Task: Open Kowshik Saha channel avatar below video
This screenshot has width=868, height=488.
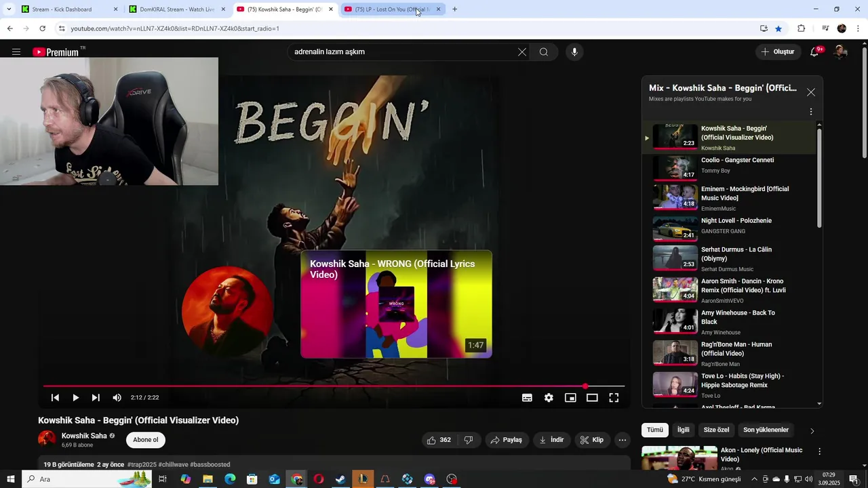Action: tap(47, 439)
